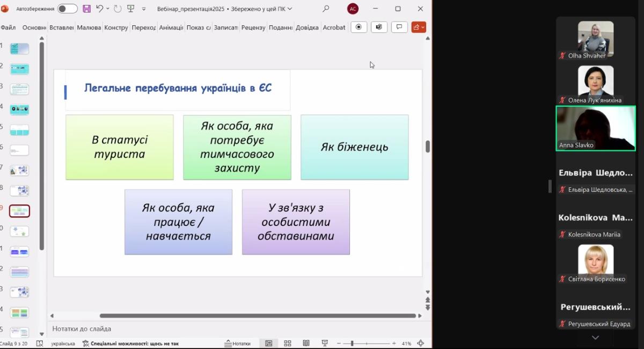The image size is (644, 349).
Task: Open the Подання ribbon tab
Action: (281, 27)
